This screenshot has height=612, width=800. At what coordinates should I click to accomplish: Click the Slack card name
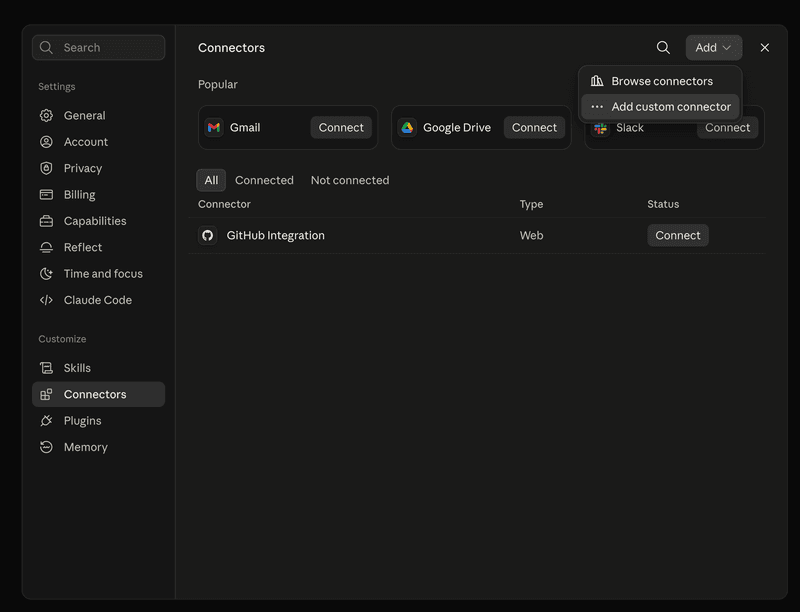630,129
